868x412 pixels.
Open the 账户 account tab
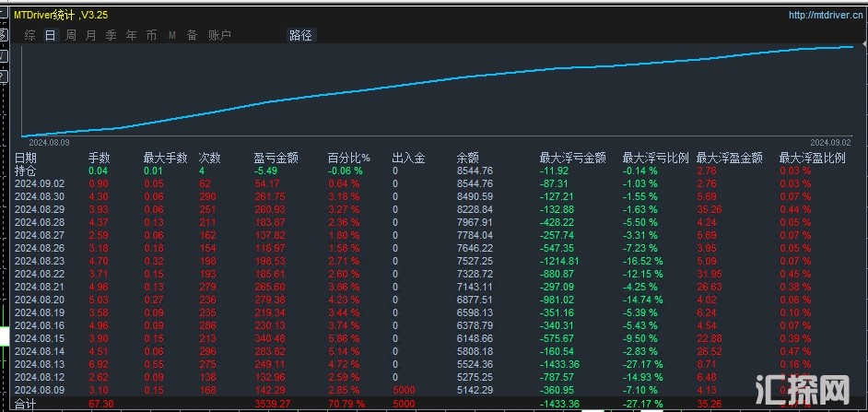[219, 36]
